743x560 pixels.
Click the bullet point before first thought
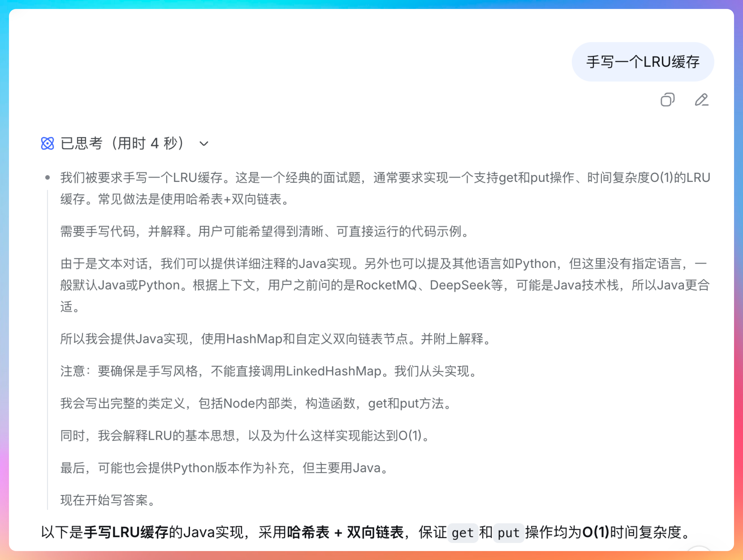pyautogui.click(x=47, y=178)
